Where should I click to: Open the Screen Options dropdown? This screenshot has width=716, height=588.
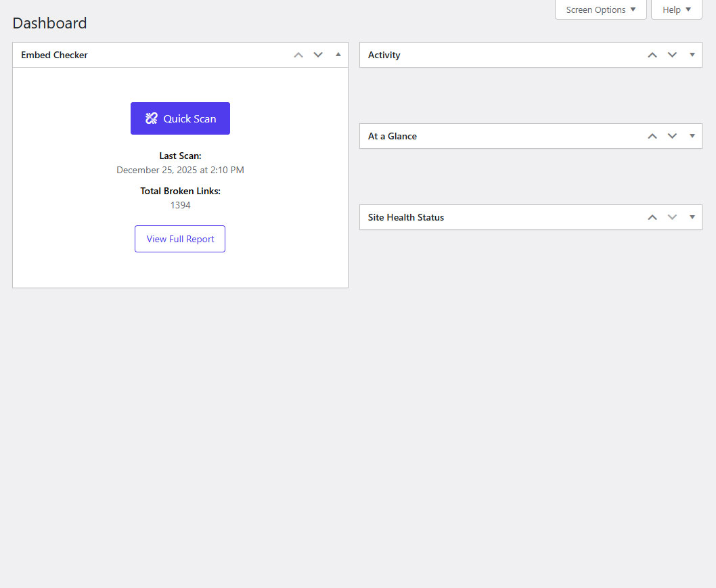(600, 9)
